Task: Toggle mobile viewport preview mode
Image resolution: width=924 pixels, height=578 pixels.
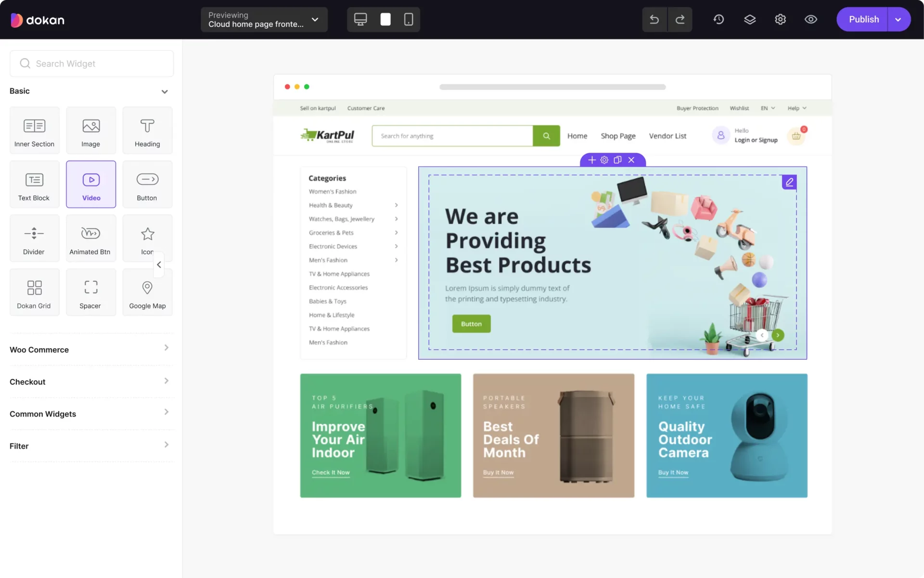Action: click(x=409, y=19)
